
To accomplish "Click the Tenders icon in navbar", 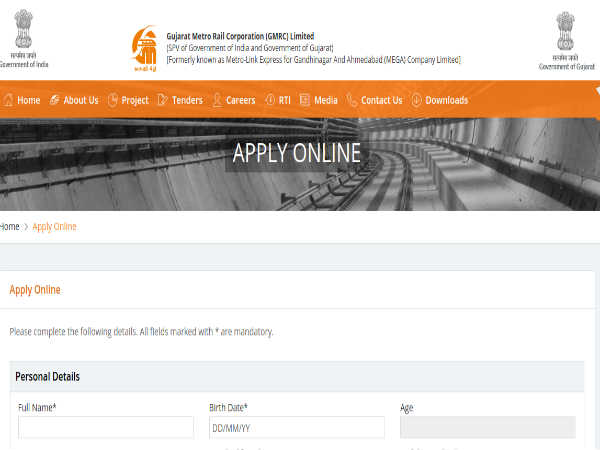I will click(164, 100).
